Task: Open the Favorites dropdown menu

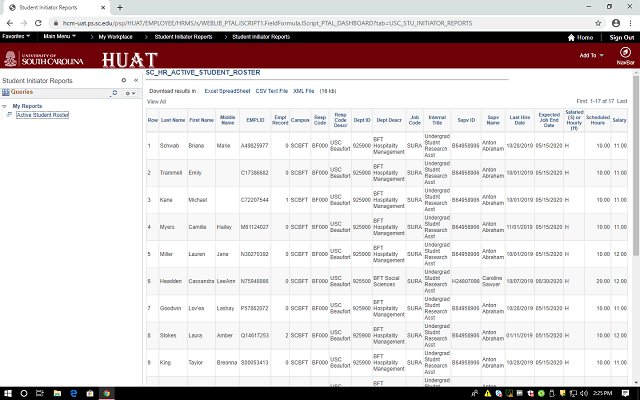Action: (x=16, y=36)
